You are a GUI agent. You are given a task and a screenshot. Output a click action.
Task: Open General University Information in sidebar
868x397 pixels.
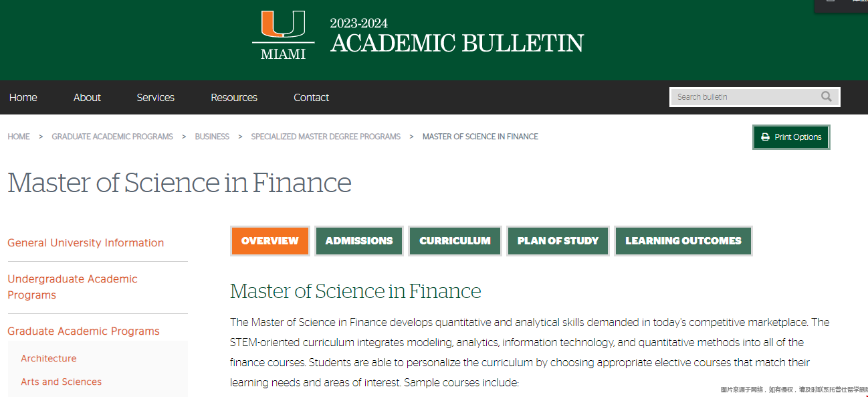[86, 243]
